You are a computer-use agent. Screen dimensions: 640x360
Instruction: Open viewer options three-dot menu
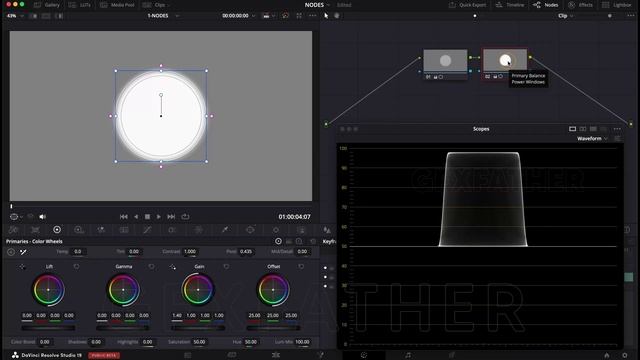tap(313, 16)
